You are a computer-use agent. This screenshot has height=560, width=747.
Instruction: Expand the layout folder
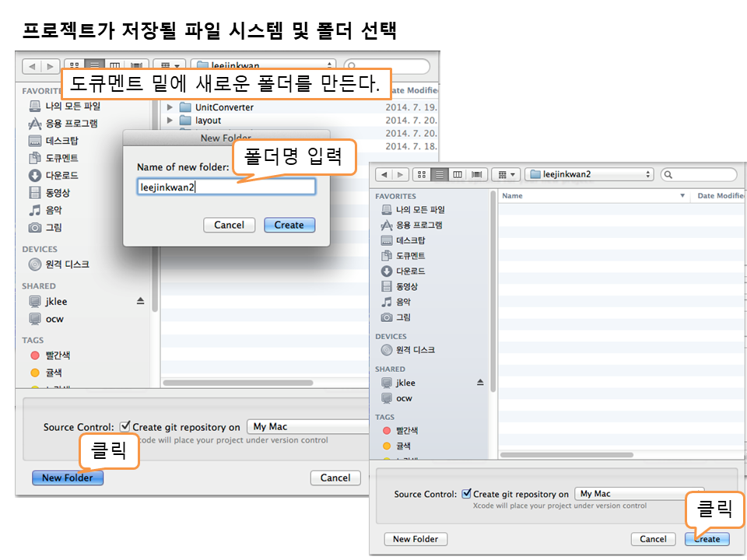point(170,121)
